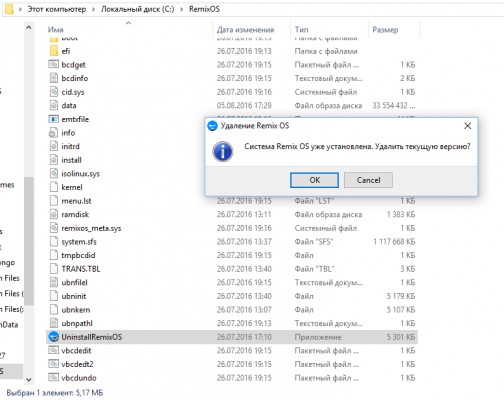Click the bcdget batch file icon
The width and height of the screenshot is (504, 400).
click(x=54, y=64)
